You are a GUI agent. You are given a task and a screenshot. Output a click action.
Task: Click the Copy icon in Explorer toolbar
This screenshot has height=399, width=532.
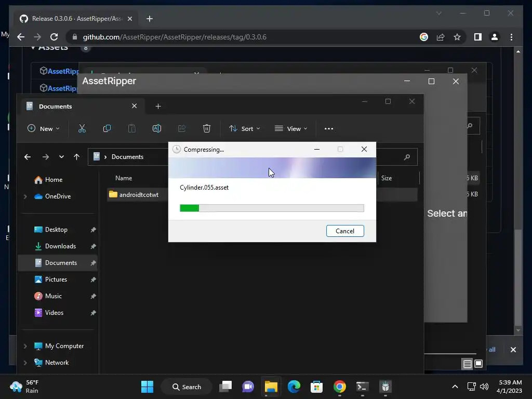[107, 129]
